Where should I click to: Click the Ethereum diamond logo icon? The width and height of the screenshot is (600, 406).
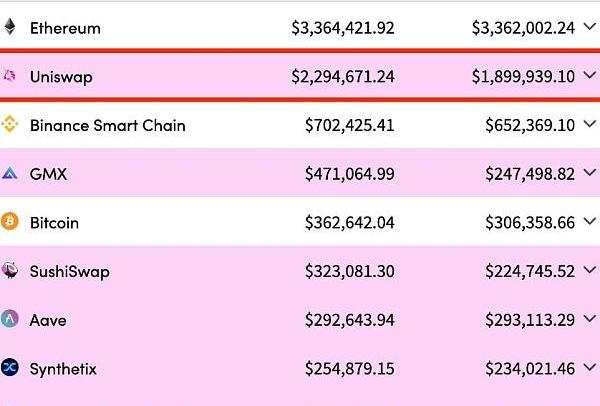click(x=10, y=28)
